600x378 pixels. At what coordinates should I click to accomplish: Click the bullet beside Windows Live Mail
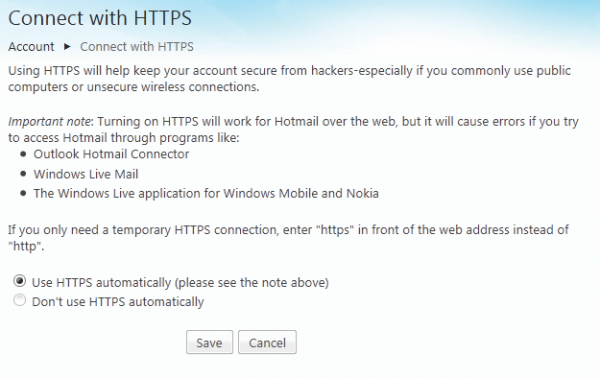pos(23,174)
